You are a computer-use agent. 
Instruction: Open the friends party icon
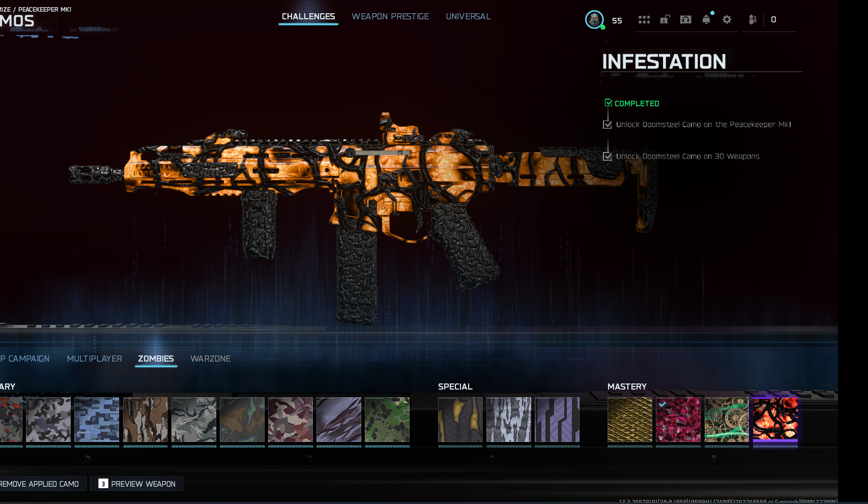(753, 19)
